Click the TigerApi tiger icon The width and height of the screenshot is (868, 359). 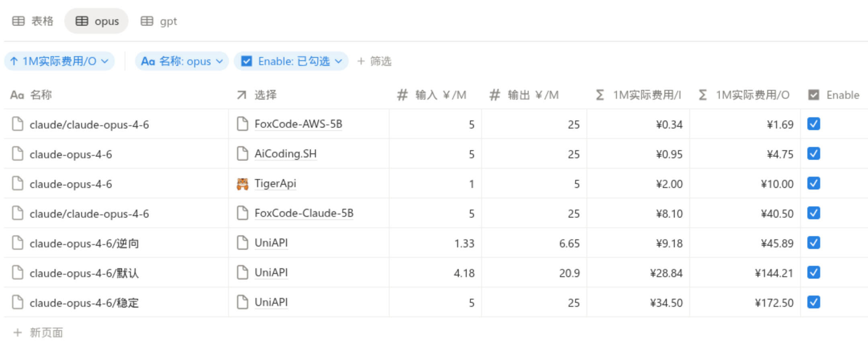(242, 184)
